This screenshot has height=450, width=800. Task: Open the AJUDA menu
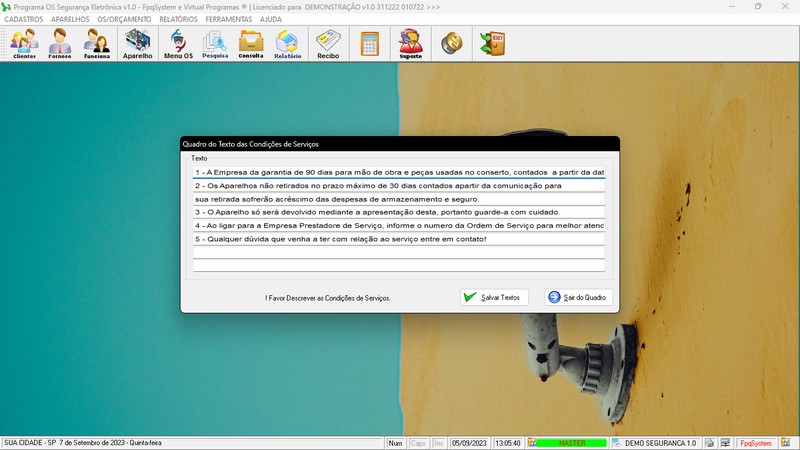click(270, 19)
